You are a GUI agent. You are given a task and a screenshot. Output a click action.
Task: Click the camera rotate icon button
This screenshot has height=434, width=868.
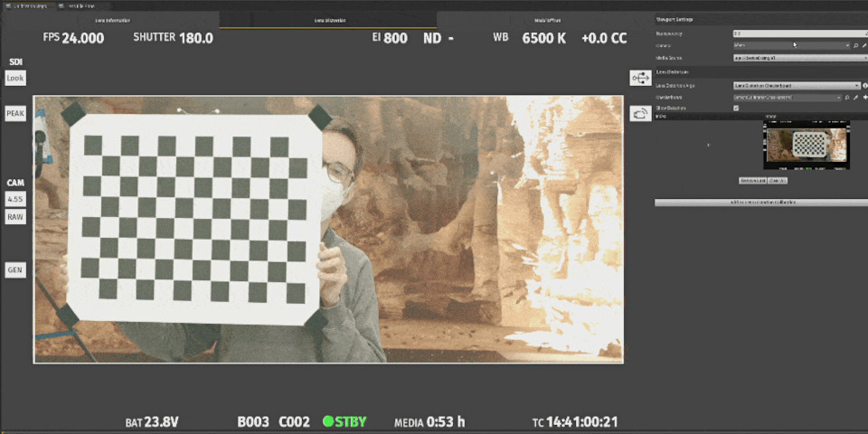[x=641, y=114]
